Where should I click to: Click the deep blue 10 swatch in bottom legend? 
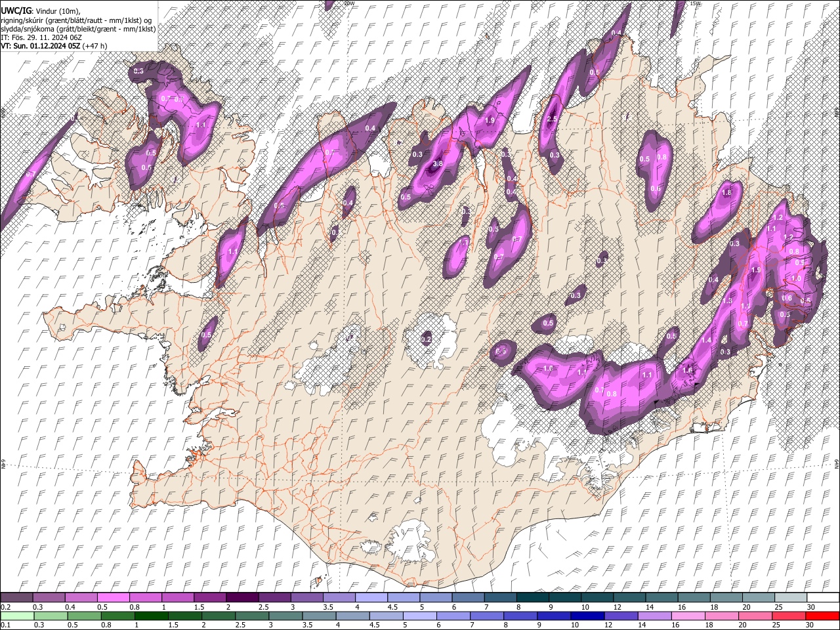pyautogui.click(x=587, y=616)
